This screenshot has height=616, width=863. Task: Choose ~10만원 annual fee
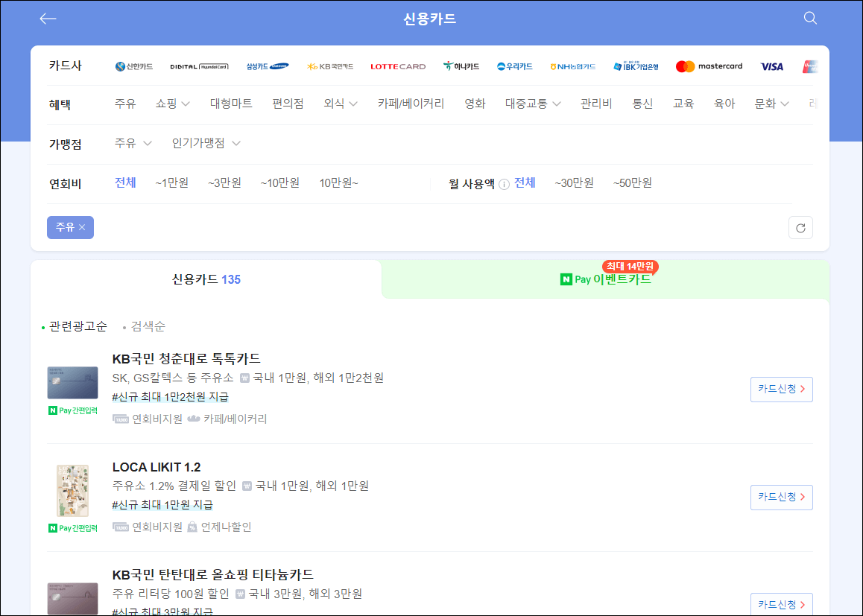click(280, 182)
